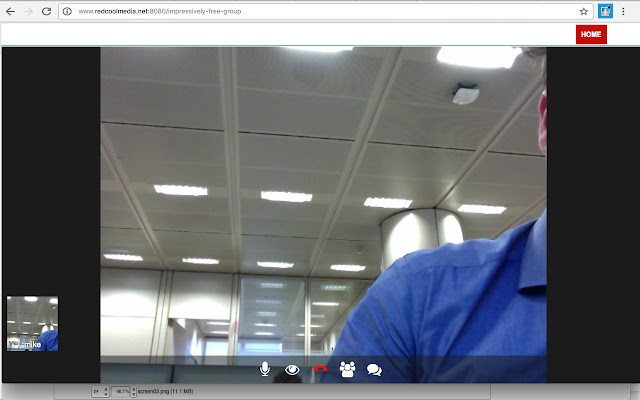Viewport: 640px width, 400px height.
Task: Open the participants group icon
Action: tap(347, 369)
